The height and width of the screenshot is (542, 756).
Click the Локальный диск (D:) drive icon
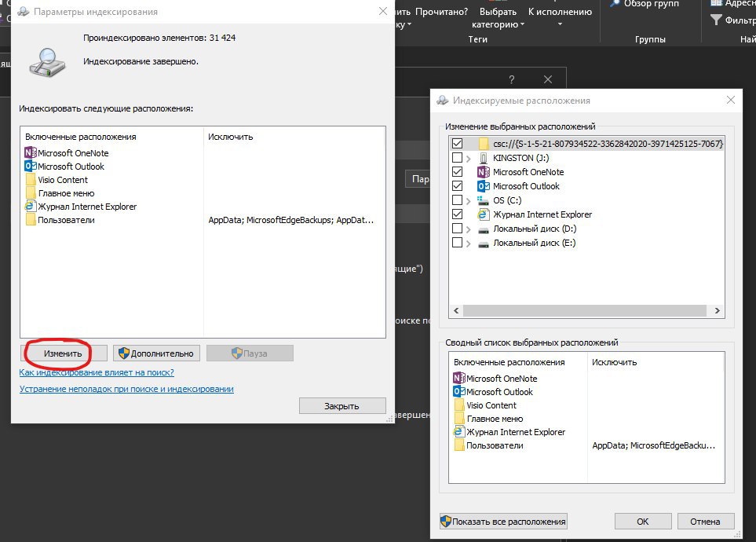(483, 229)
